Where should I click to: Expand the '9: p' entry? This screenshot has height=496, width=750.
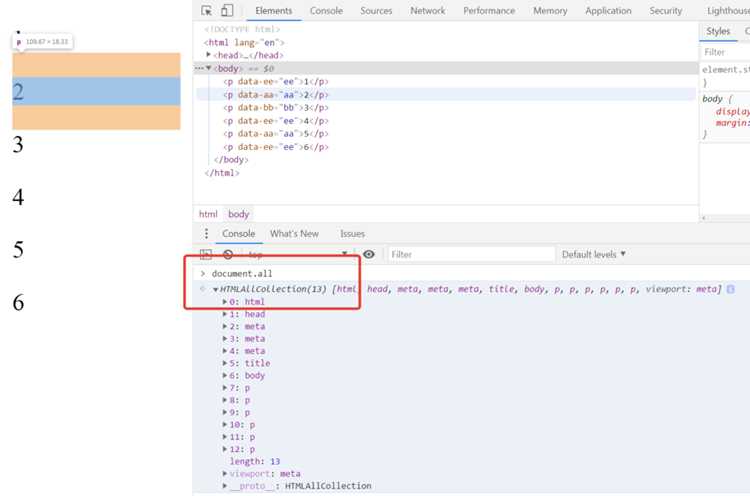point(224,412)
